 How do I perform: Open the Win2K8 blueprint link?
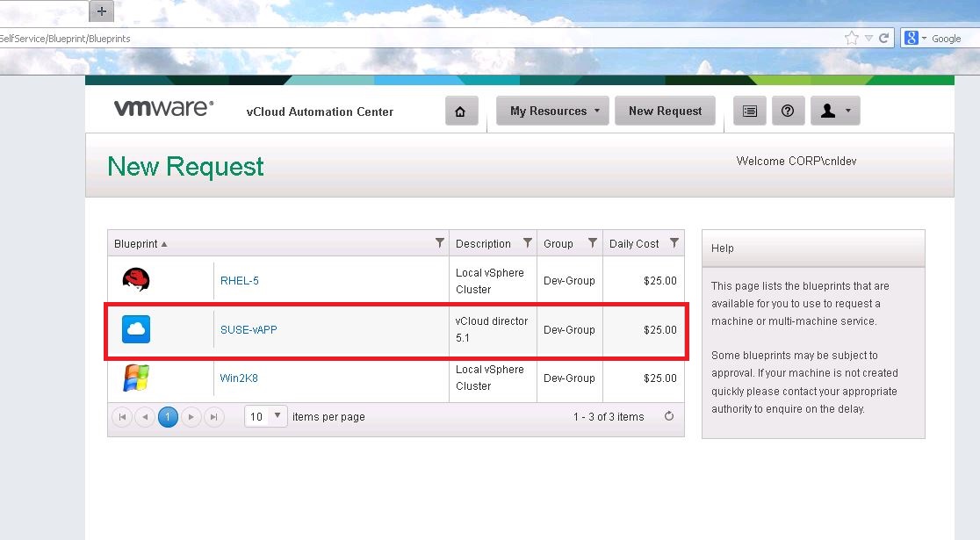click(x=239, y=378)
